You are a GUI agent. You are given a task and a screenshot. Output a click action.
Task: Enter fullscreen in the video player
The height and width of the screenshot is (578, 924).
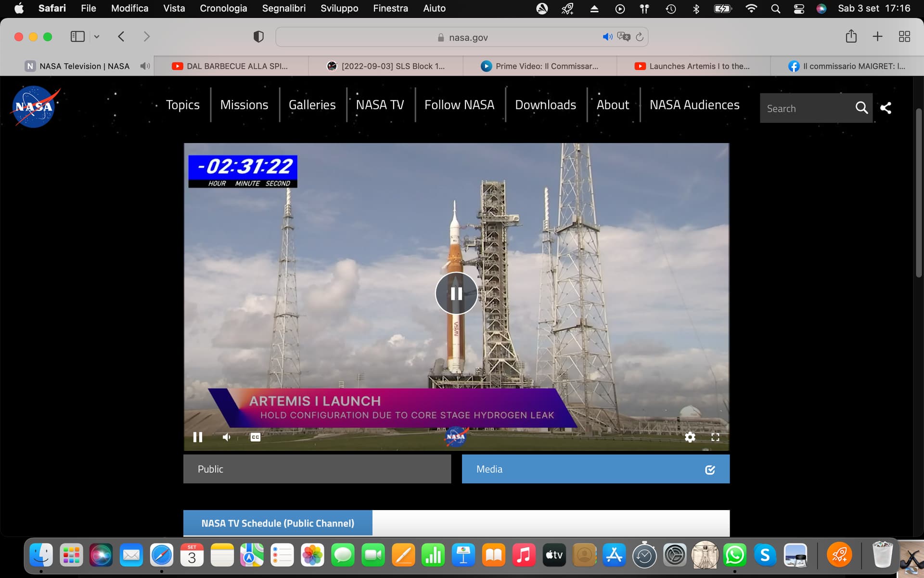click(715, 437)
